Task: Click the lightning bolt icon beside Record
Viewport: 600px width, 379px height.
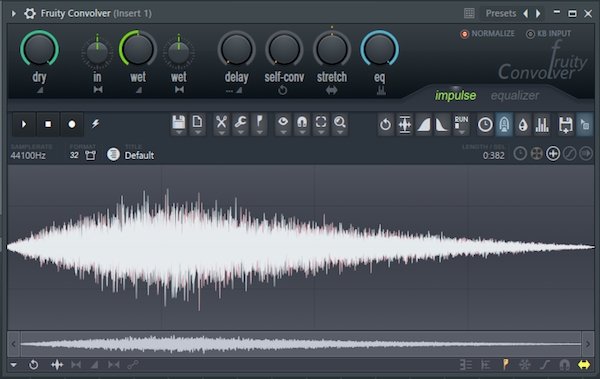Action: (95, 124)
